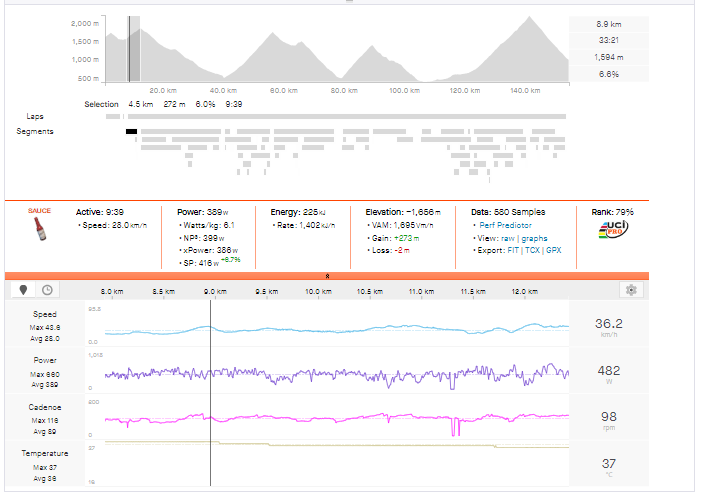Select the Cadence chart row label
Screen dimensions: 701x496
[x=44, y=407]
